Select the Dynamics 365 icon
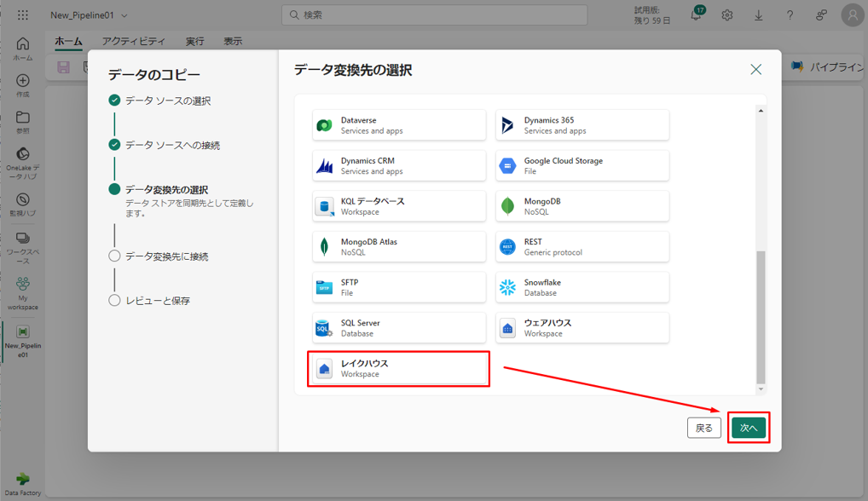 click(x=507, y=125)
